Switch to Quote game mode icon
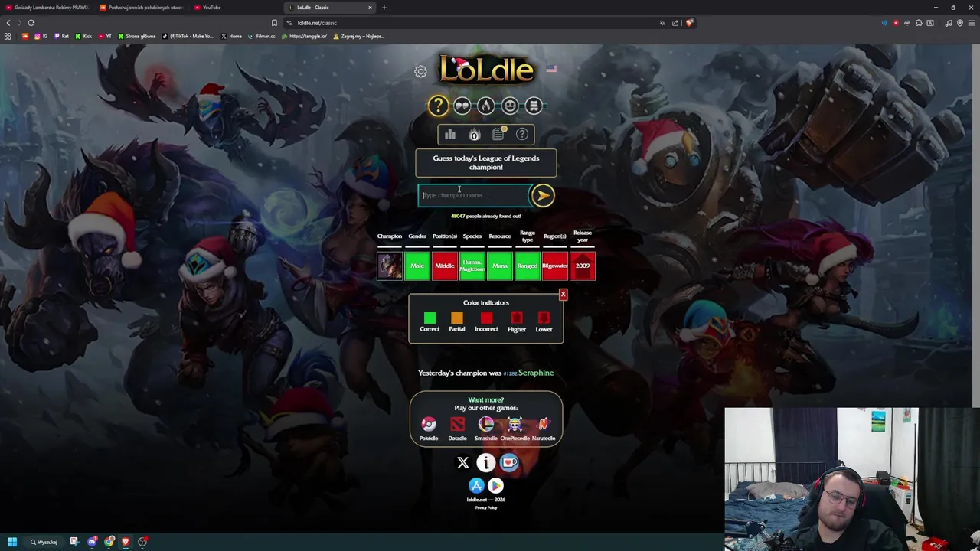980x551 pixels. pyautogui.click(x=462, y=106)
